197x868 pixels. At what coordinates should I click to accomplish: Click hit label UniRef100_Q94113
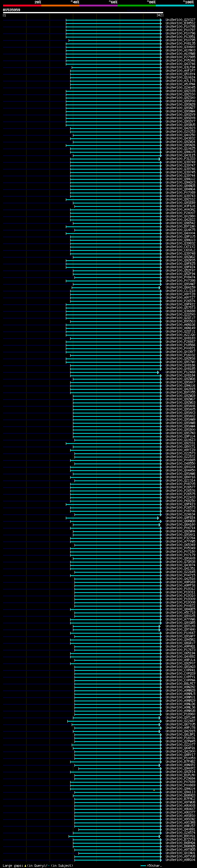[180, 792]
